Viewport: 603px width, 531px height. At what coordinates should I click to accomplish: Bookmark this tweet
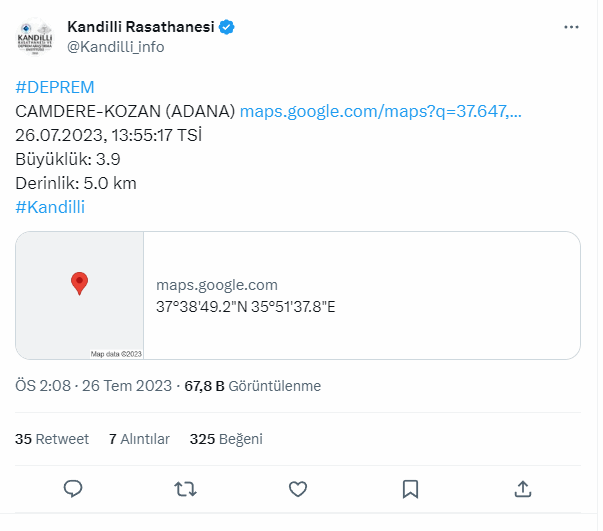pyautogui.click(x=410, y=489)
